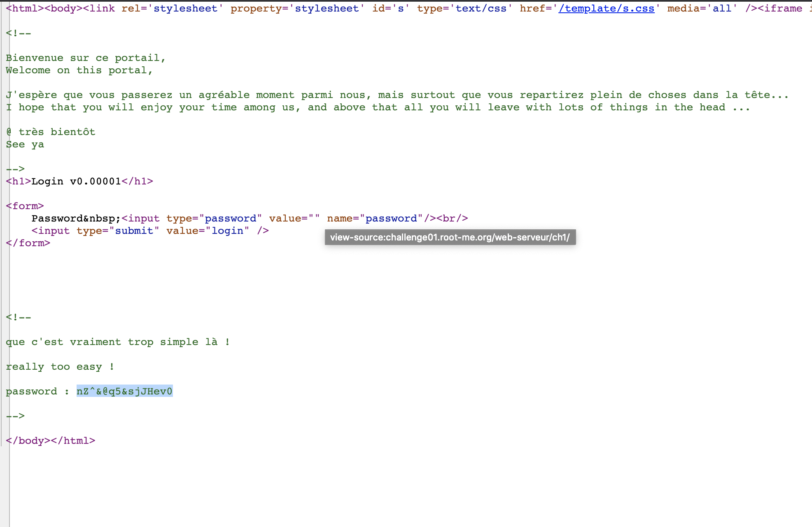Click the name="password" attribute text
Screen dimensions: 812x527
(x=375, y=219)
